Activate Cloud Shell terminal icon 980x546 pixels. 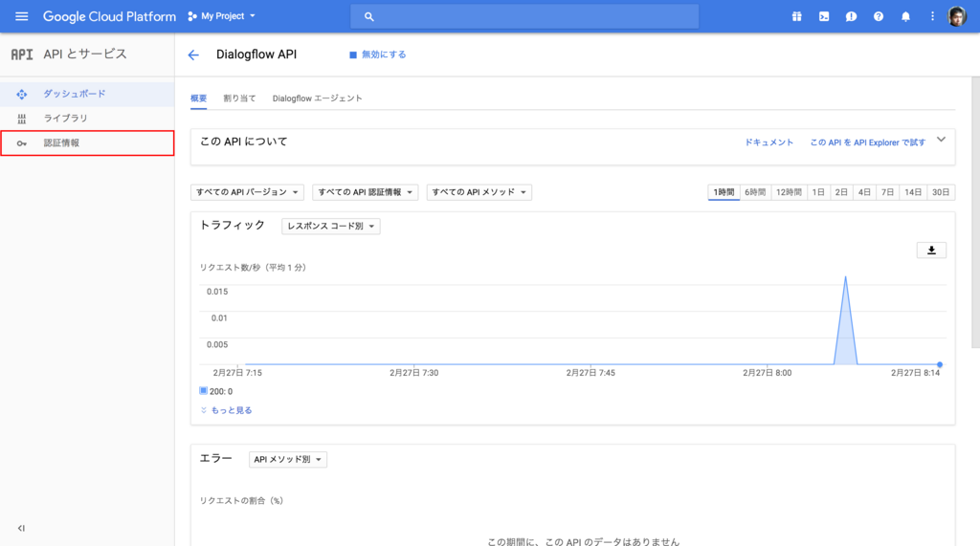click(x=824, y=17)
